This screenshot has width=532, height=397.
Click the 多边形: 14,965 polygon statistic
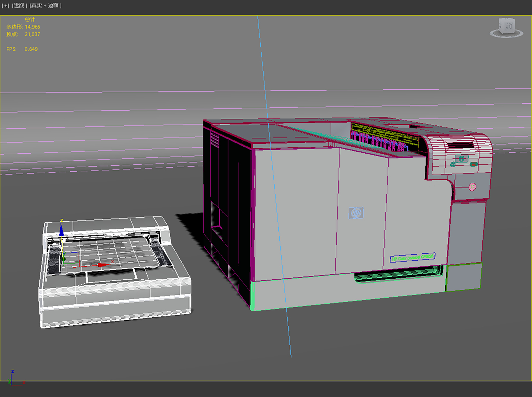23,27
